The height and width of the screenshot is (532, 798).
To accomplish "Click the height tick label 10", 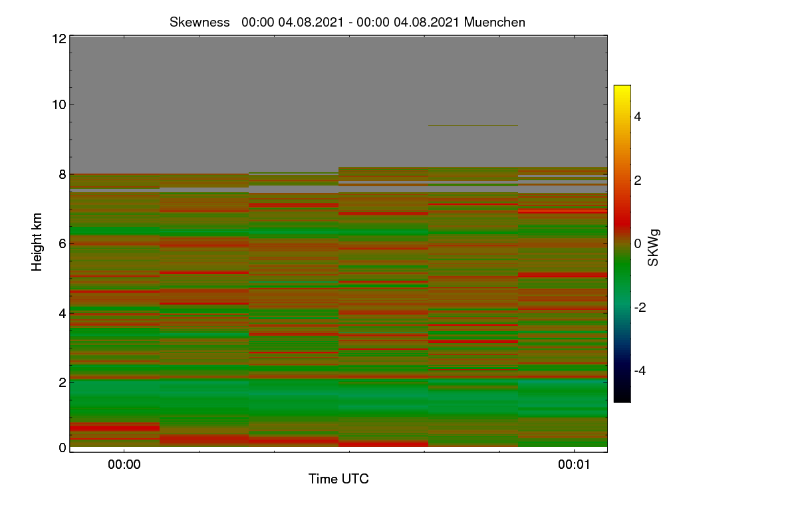I will tap(59, 104).
